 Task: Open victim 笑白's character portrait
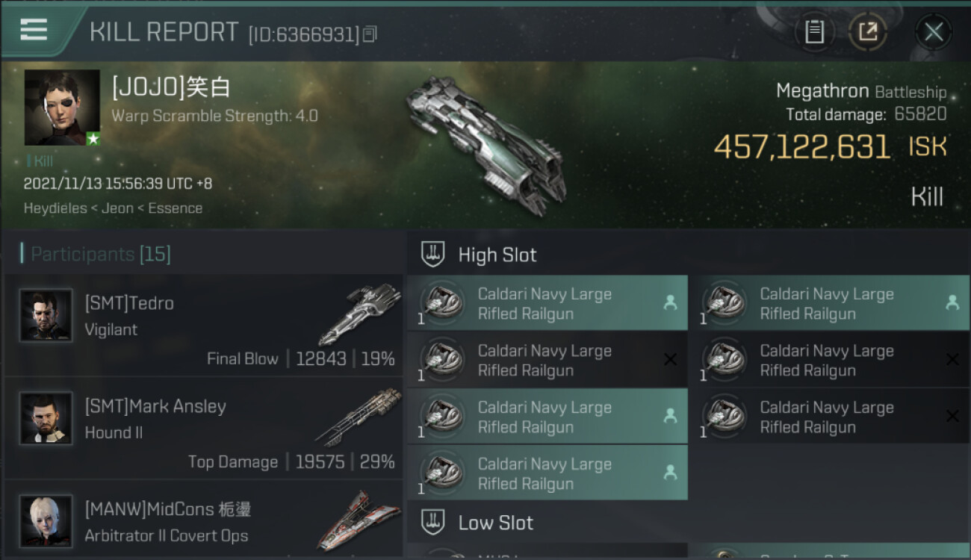(x=62, y=108)
